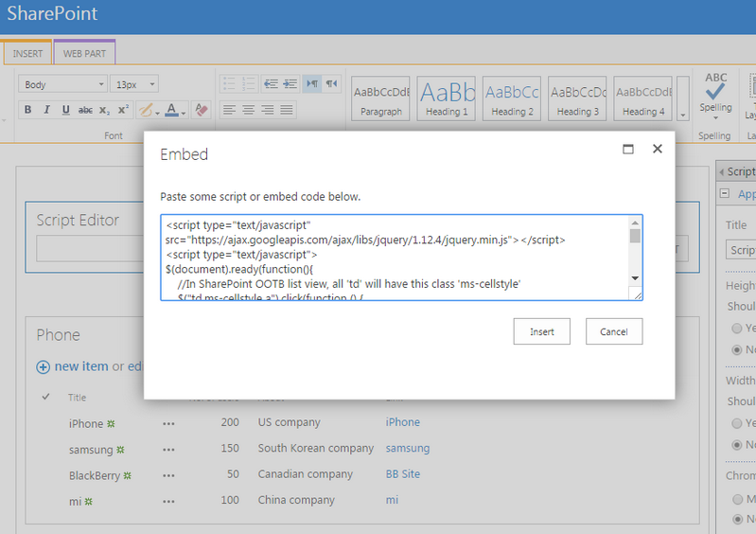Apply the Heading 2 style
This screenshot has height=534, width=756.
point(512,98)
